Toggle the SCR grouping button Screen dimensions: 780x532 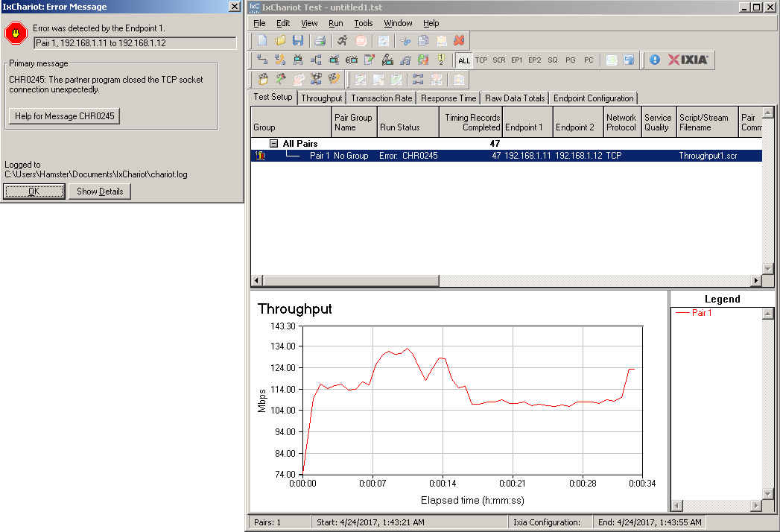(499, 60)
